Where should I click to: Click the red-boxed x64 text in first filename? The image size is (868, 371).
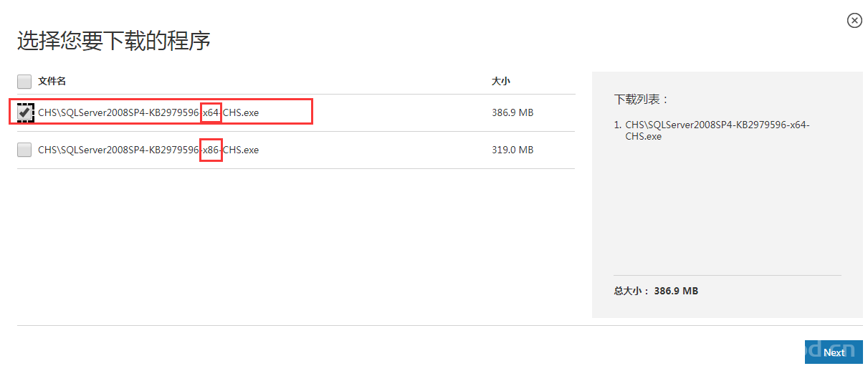tap(211, 112)
